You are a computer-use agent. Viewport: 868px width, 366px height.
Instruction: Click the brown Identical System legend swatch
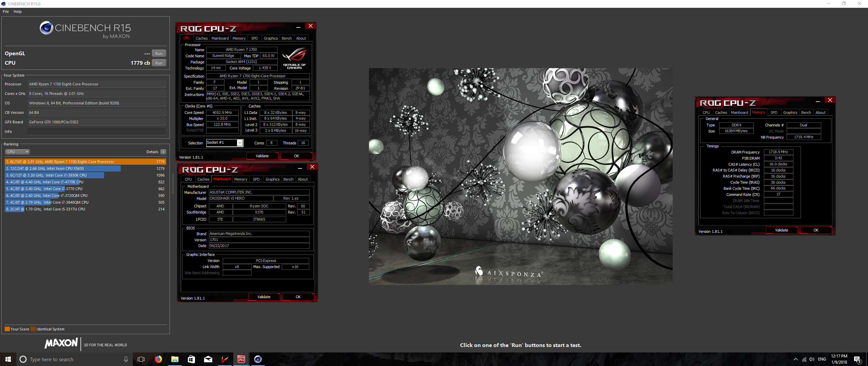click(x=33, y=329)
